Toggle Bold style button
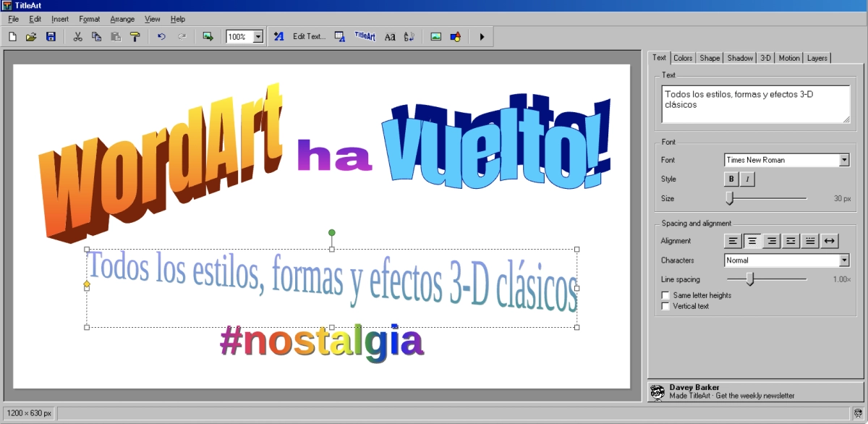 [x=731, y=179]
